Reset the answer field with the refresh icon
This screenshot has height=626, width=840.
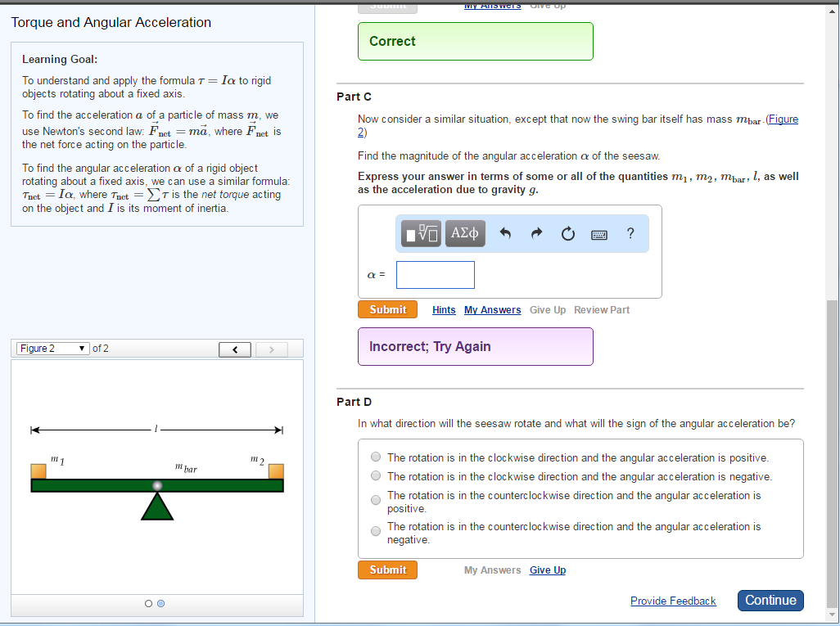(567, 233)
